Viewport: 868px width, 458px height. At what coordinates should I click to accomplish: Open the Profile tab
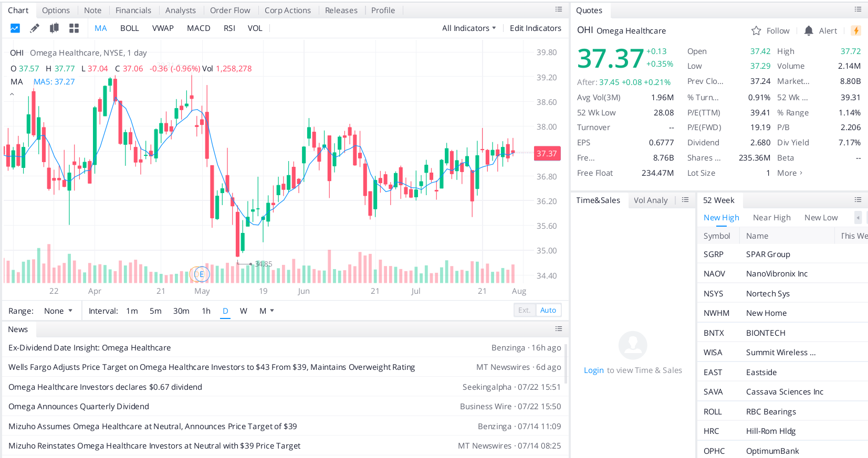383,10
